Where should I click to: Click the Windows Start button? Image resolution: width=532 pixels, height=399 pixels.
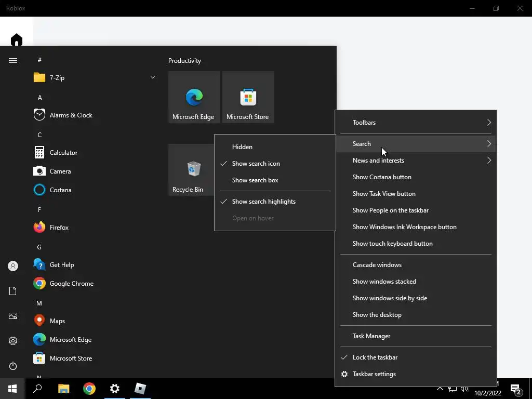pos(12,389)
